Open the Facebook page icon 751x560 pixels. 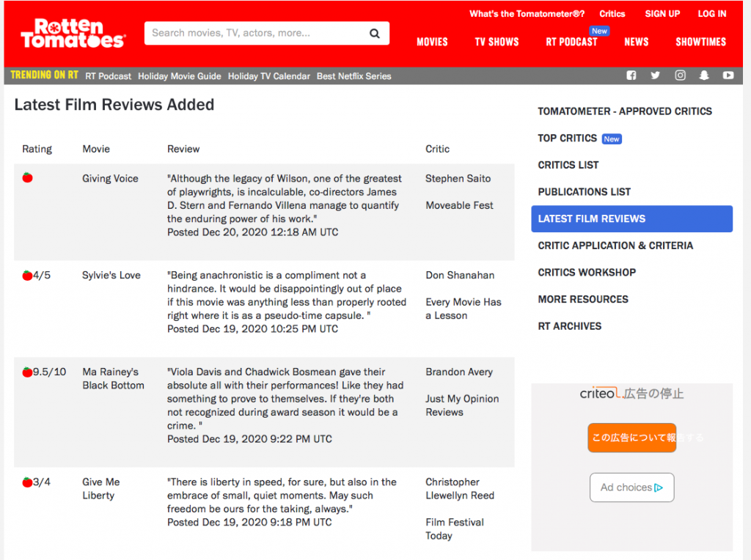coord(631,75)
